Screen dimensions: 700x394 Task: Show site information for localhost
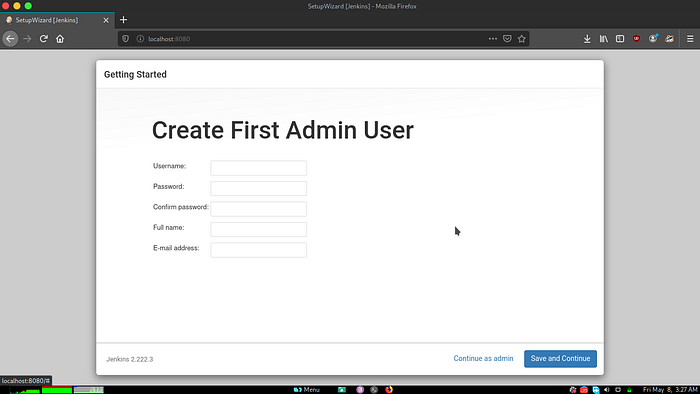140,39
